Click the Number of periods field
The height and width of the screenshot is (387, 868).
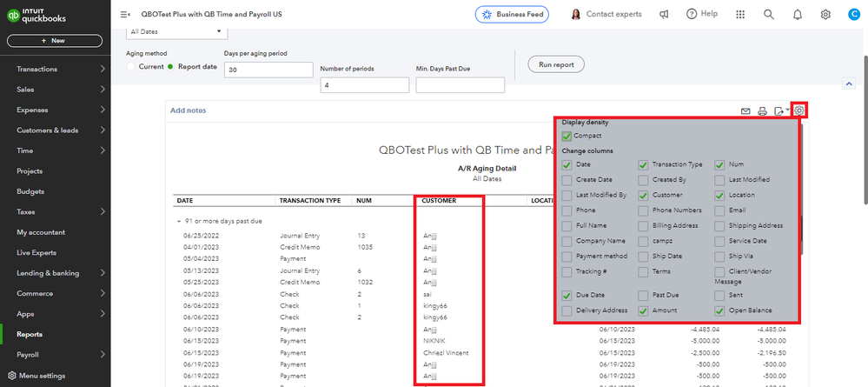click(x=365, y=85)
